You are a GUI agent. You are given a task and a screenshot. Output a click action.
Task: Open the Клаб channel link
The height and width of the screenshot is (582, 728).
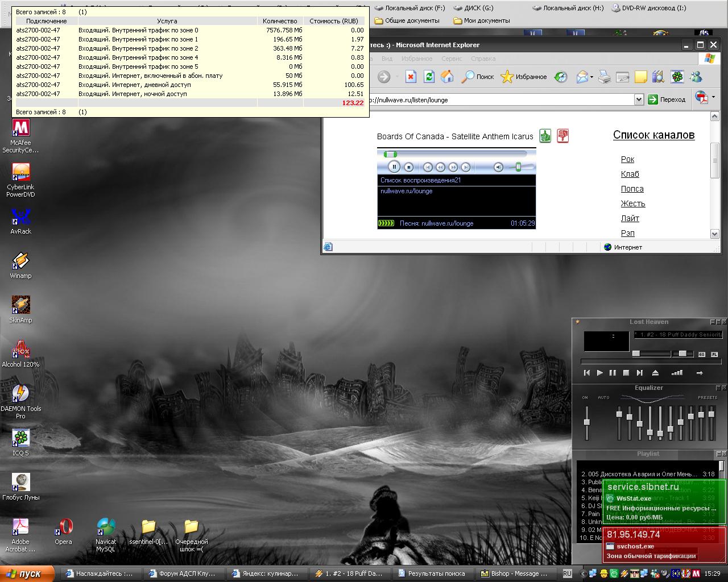pyautogui.click(x=630, y=174)
